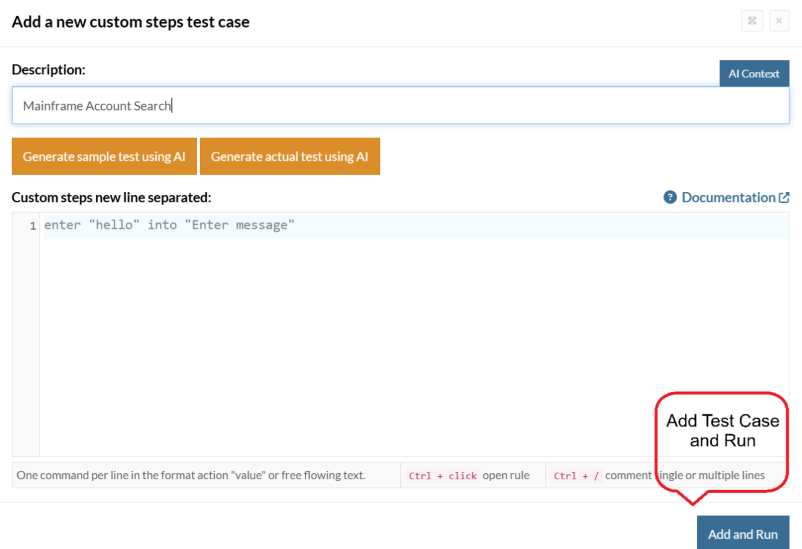The image size is (802, 549).
Task: Click the "Ctrl + click" shortcut hint
Action: pos(442,476)
